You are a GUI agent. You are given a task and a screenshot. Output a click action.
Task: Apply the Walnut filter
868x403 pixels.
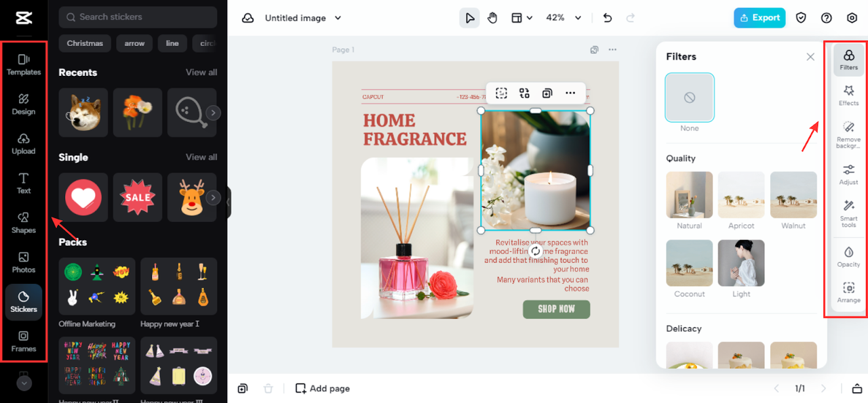(793, 194)
